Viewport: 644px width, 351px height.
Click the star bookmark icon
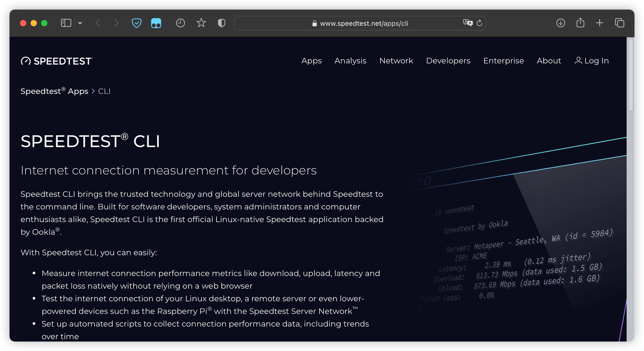coord(201,23)
